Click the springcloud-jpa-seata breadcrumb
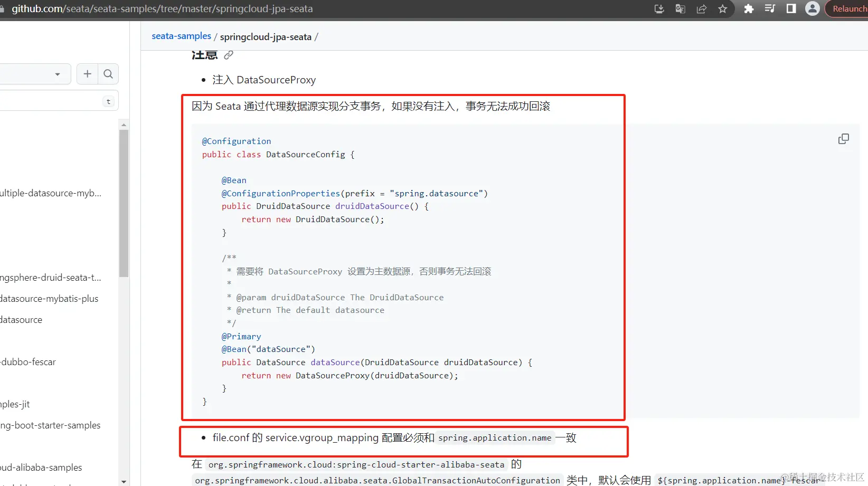Screen dimensions: 868x486 pos(266,37)
